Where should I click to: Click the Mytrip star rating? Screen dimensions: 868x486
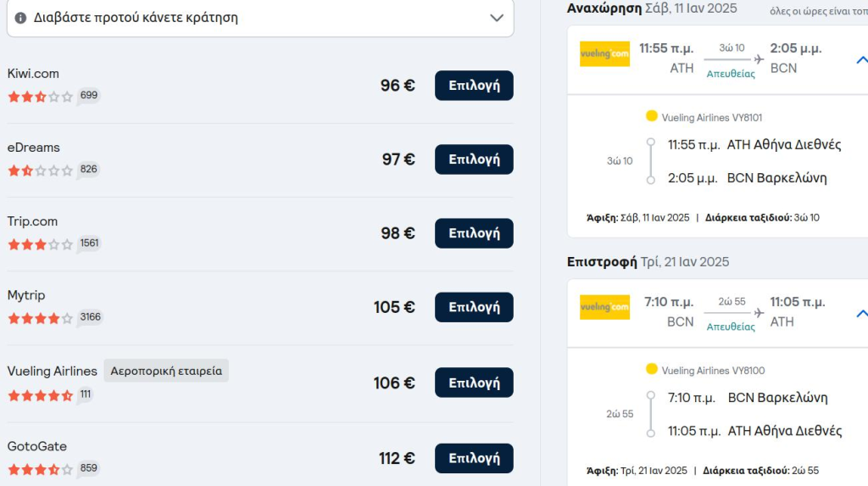tap(41, 318)
